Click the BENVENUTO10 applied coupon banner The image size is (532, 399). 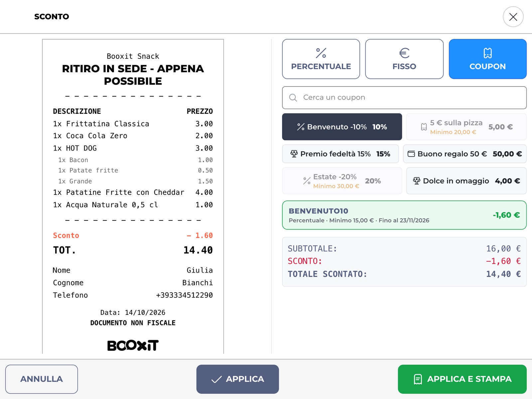click(404, 215)
